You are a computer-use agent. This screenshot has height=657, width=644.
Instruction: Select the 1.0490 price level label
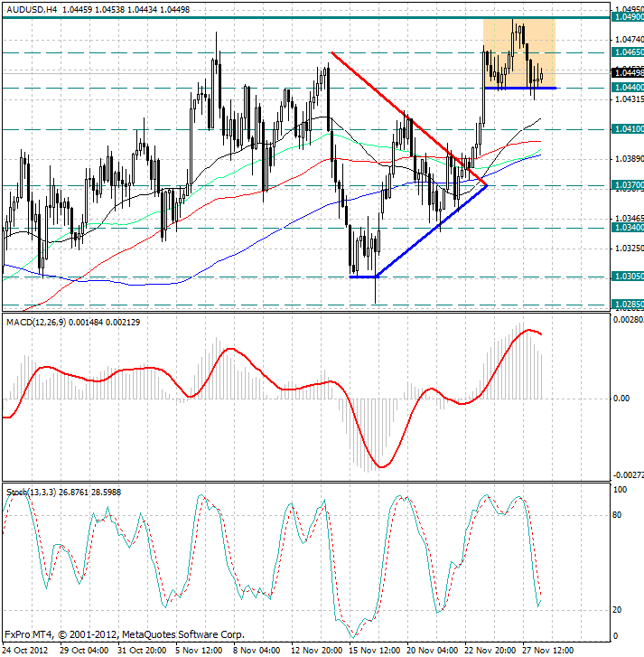tap(627, 17)
